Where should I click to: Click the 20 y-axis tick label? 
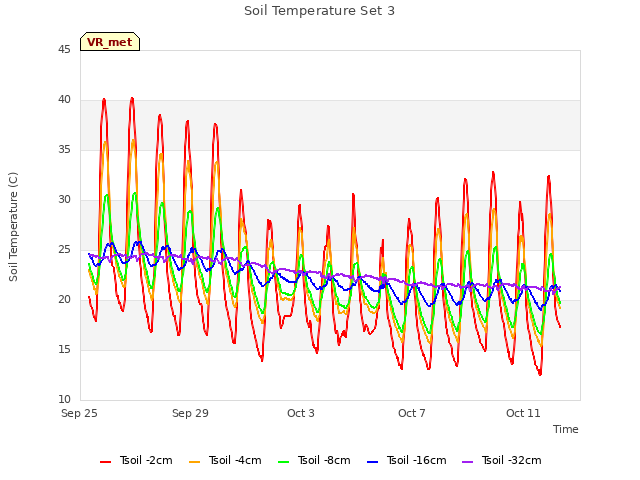(x=64, y=300)
